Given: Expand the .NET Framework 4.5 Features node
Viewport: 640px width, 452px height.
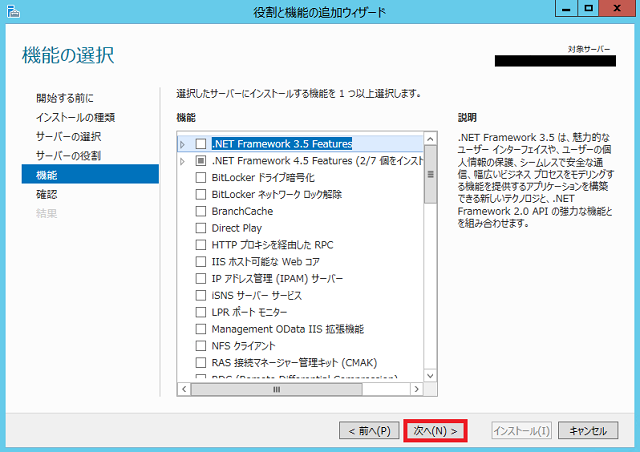Looking at the screenshot, I should [x=182, y=161].
